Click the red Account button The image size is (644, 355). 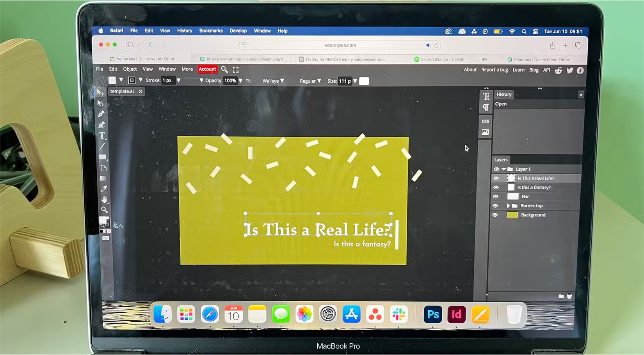tap(207, 69)
